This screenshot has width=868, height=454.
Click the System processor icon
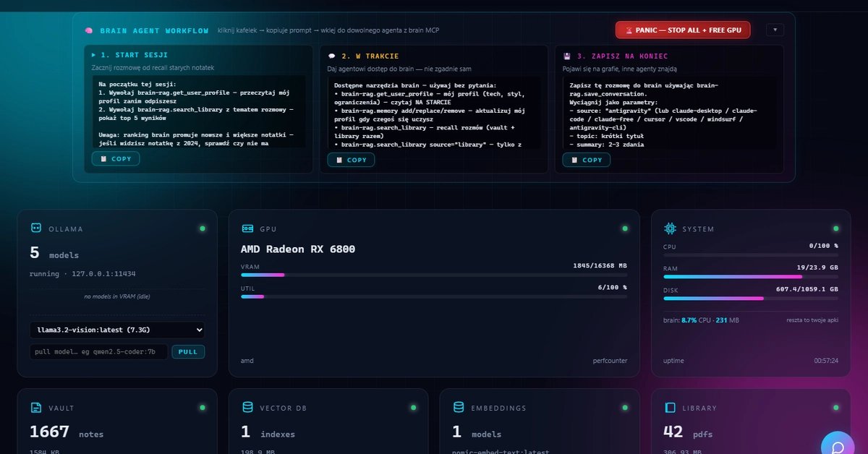(670, 228)
